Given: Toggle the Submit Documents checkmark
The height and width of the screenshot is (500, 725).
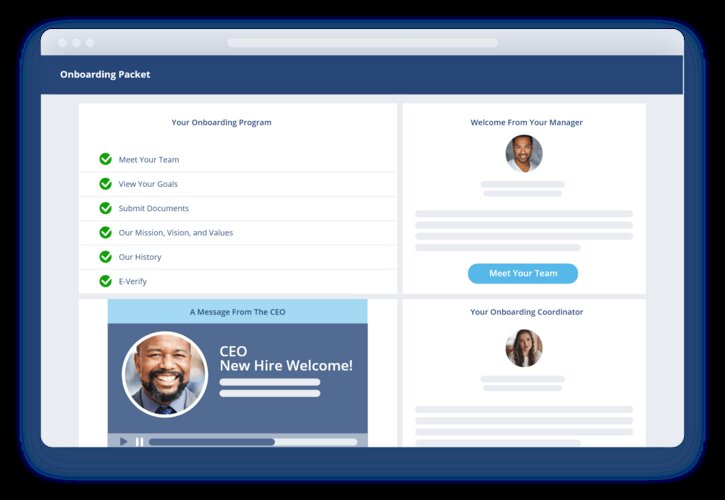Looking at the screenshot, I should click(x=105, y=208).
